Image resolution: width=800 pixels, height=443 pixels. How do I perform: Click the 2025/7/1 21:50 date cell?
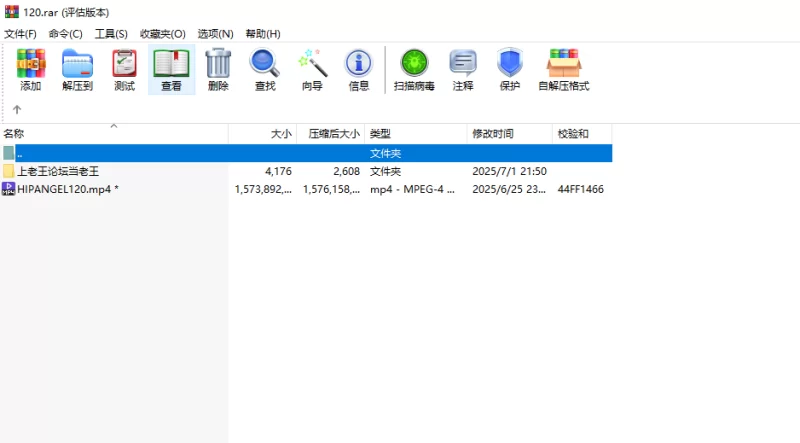509,171
